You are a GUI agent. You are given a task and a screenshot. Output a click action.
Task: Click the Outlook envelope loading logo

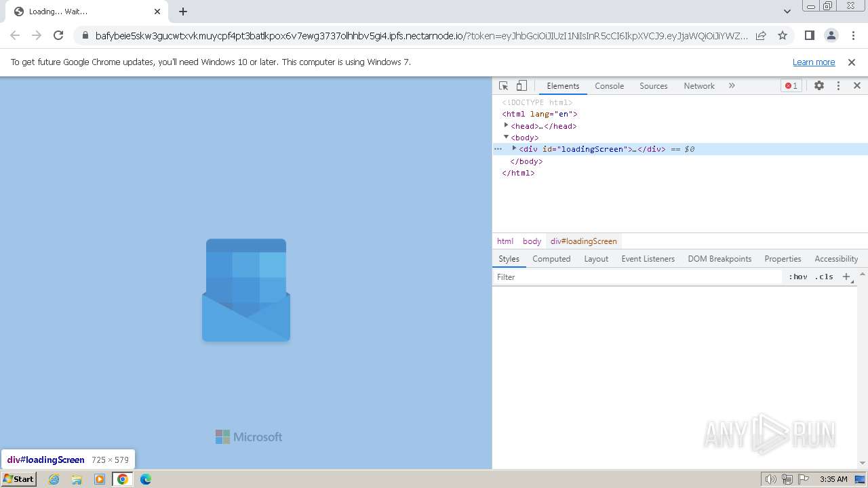pyautogui.click(x=246, y=290)
